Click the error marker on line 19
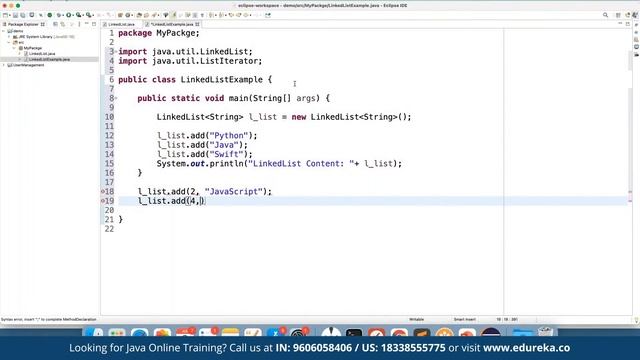The height and width of the screenshot is (360, 640). [102, 201]
